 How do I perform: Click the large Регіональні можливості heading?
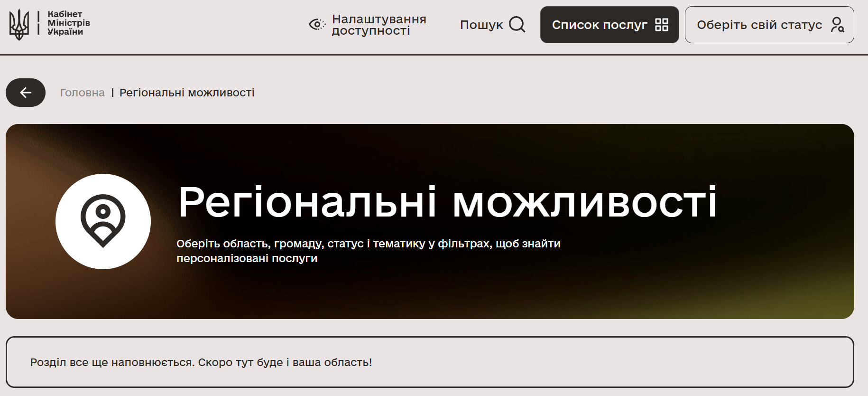click(x=447, y=202)
